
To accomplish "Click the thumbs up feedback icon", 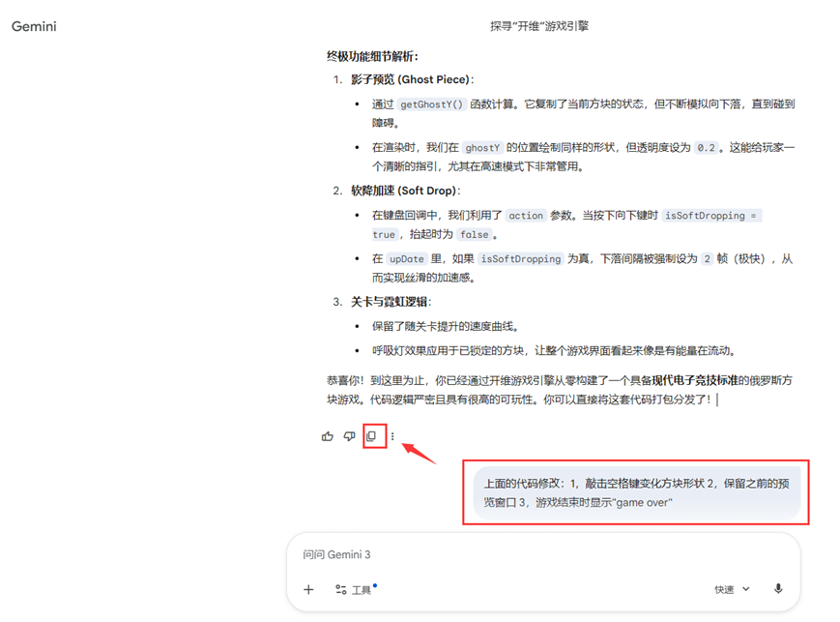I will coord(328,436).
